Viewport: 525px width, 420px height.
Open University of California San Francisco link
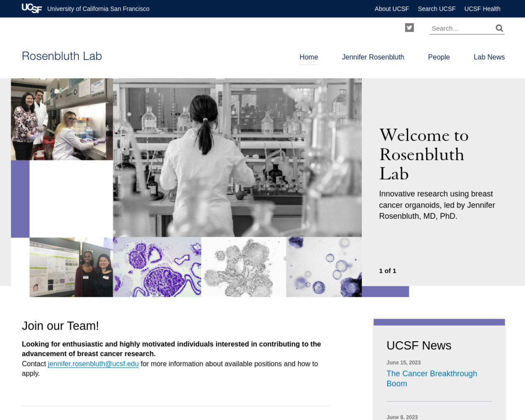click(x=98, y=9)
